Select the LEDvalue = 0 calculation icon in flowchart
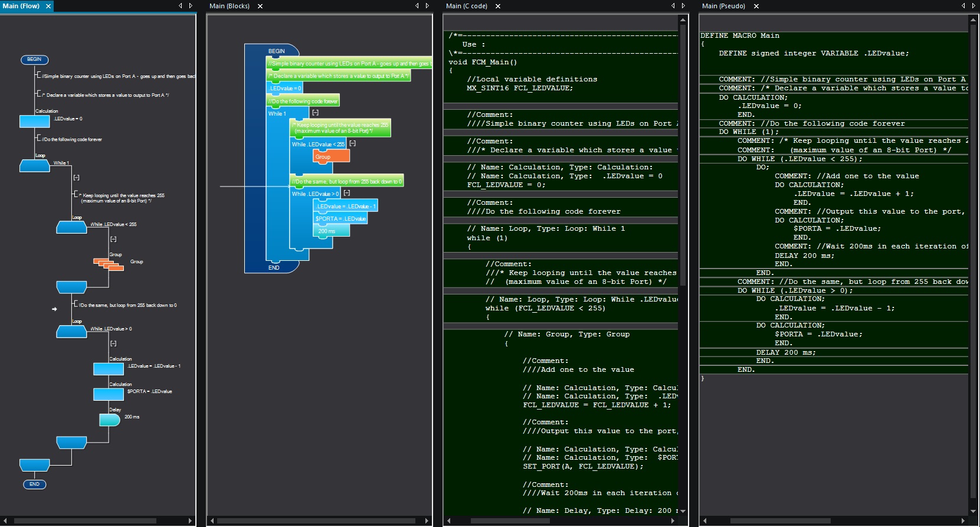 click(x=35, y=121)
